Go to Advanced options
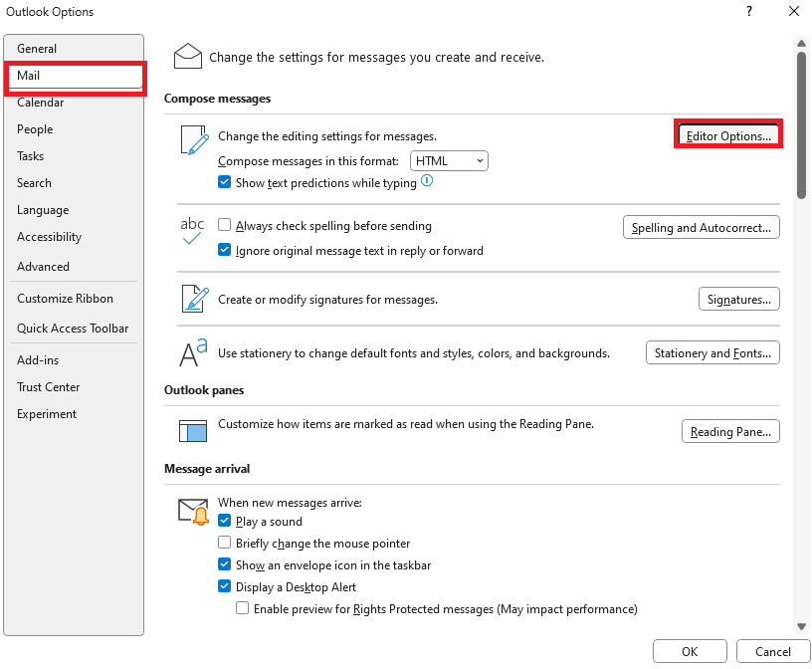 [x=74, y=267]
